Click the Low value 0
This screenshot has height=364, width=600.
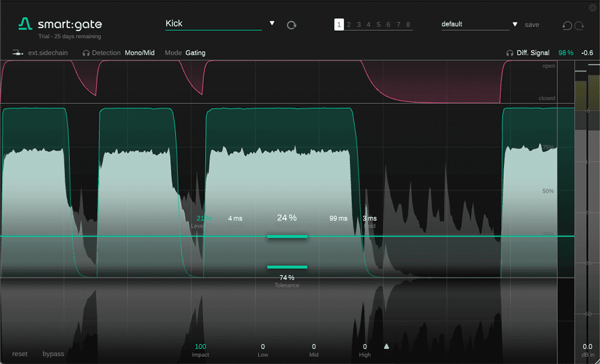pyautogui.click(x=263, y=347)
